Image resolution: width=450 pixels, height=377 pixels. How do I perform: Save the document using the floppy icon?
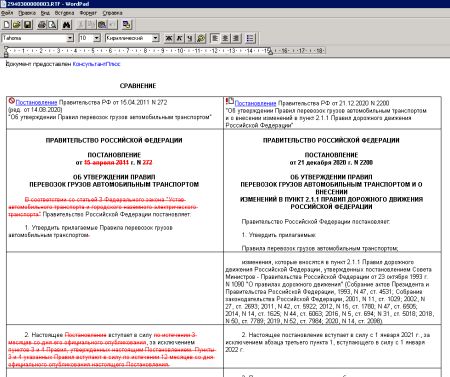click(27, 25)
